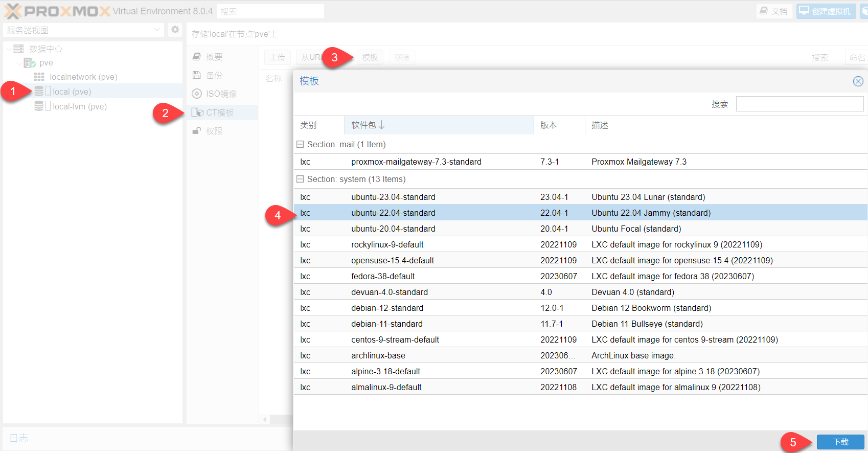
Task: Select alpine-3.18-default template
Action: [x=580, y=371]
